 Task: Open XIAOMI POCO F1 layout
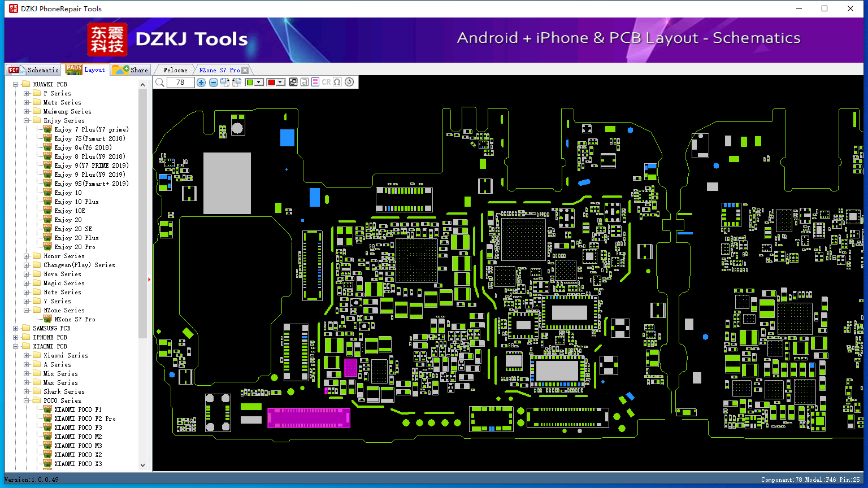[78, 409]
